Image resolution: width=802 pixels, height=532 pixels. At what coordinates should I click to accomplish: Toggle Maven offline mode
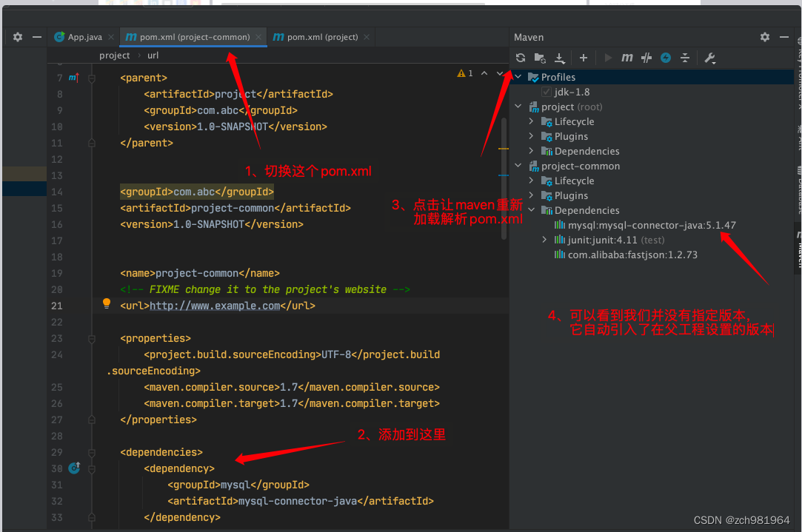pyautogui.click(x=646, y=58)
